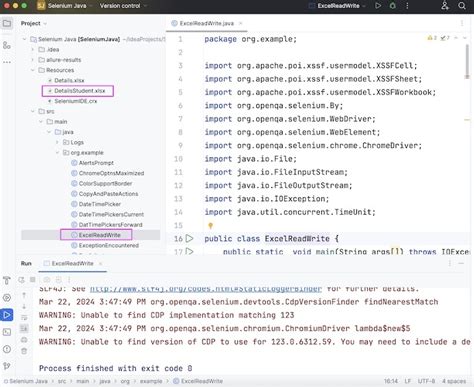Open the ExcelReadWrite run configuration dropdown
The image size is (474, 387).
pyautogui.click(x=338, y=6)
